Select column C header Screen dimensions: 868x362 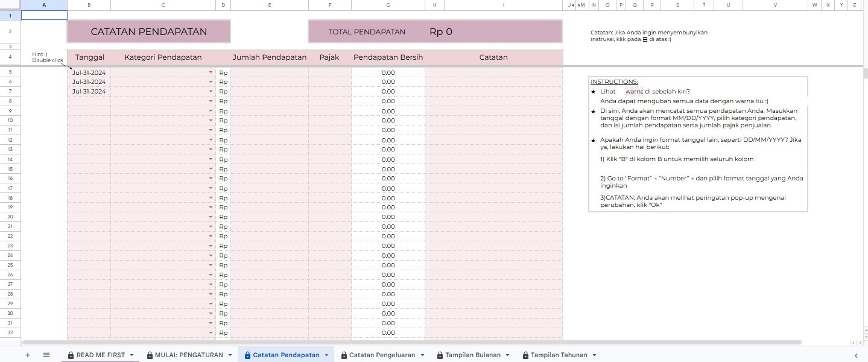[163, 5]
